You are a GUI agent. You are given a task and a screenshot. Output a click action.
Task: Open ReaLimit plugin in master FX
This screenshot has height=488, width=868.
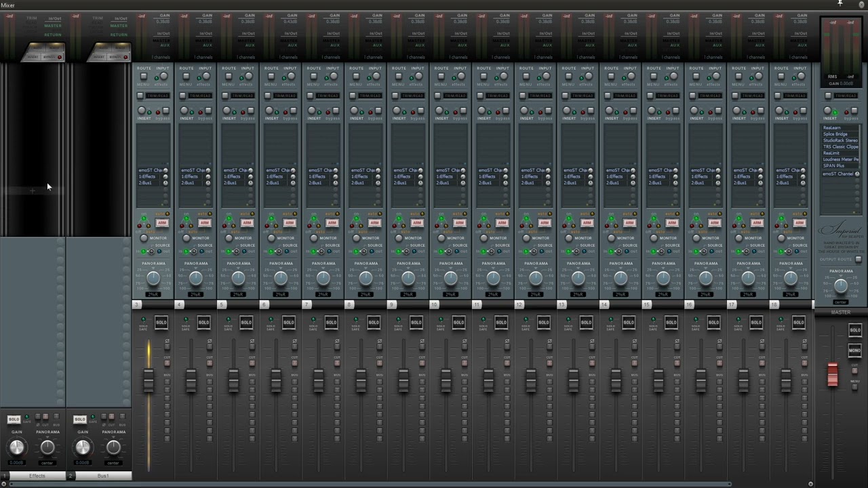[x=840, y=152]
